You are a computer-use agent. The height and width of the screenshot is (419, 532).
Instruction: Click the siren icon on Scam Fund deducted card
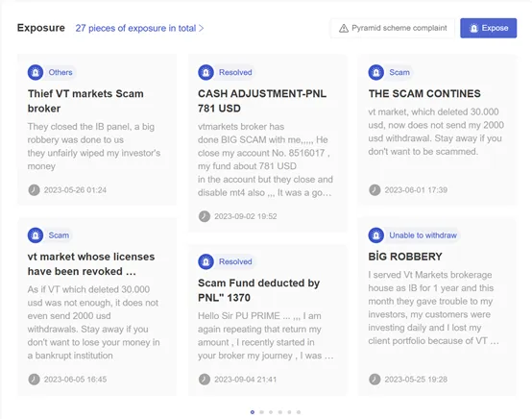pos(206,261)
